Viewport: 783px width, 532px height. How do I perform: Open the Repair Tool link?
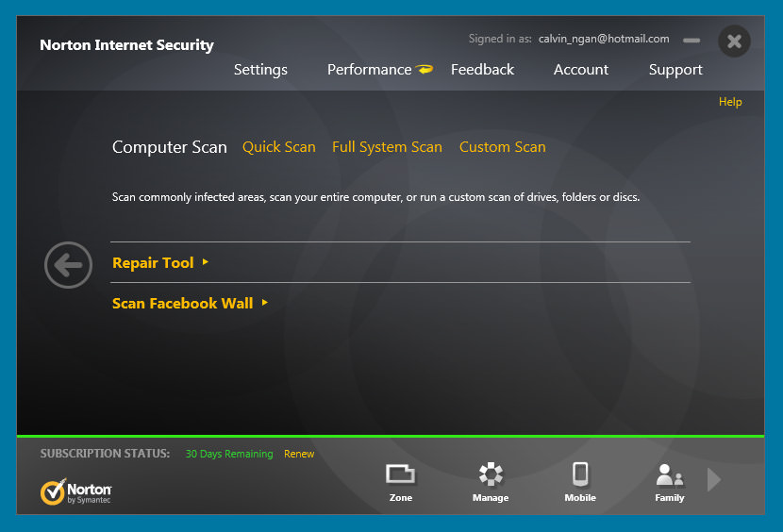pyautogui.click(x=153, y=262)
